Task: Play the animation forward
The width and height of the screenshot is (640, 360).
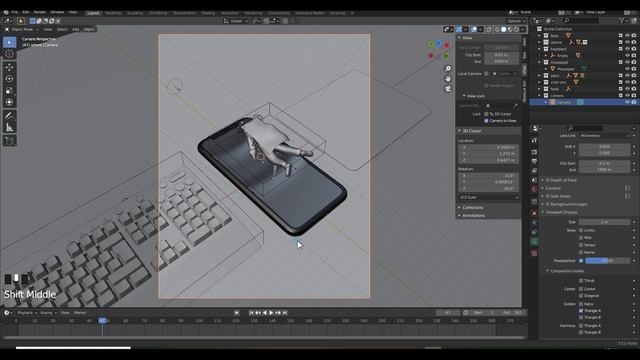Action: pyautogui.click(x=271, y=313)
